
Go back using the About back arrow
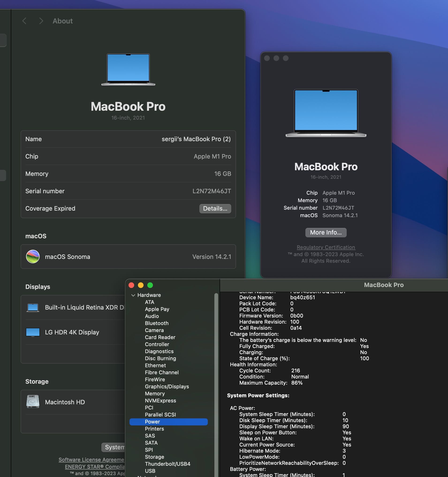[x=24, y=21]
